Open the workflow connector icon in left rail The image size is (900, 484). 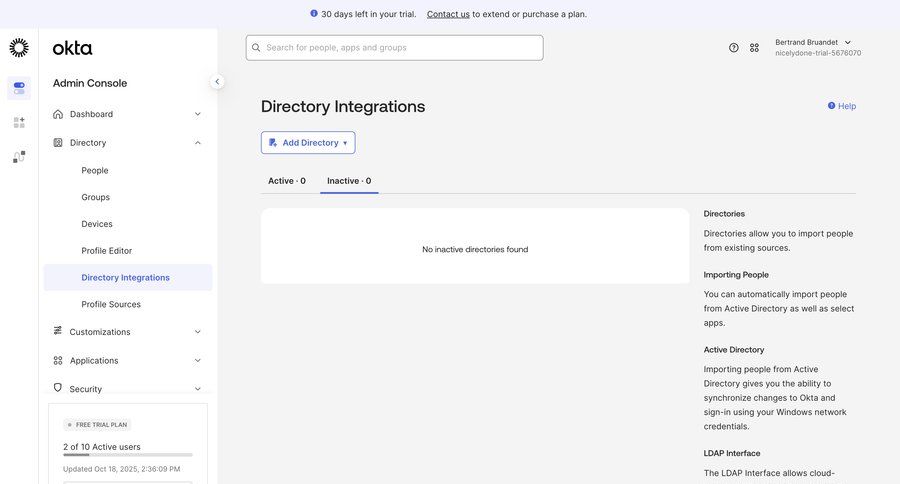(x=19, y=157)
